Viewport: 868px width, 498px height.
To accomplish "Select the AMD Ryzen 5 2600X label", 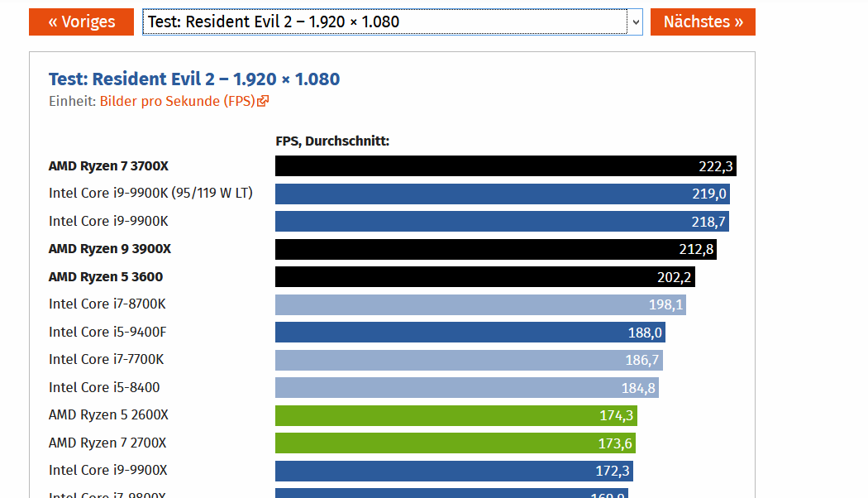I will [x=108, y=415].
